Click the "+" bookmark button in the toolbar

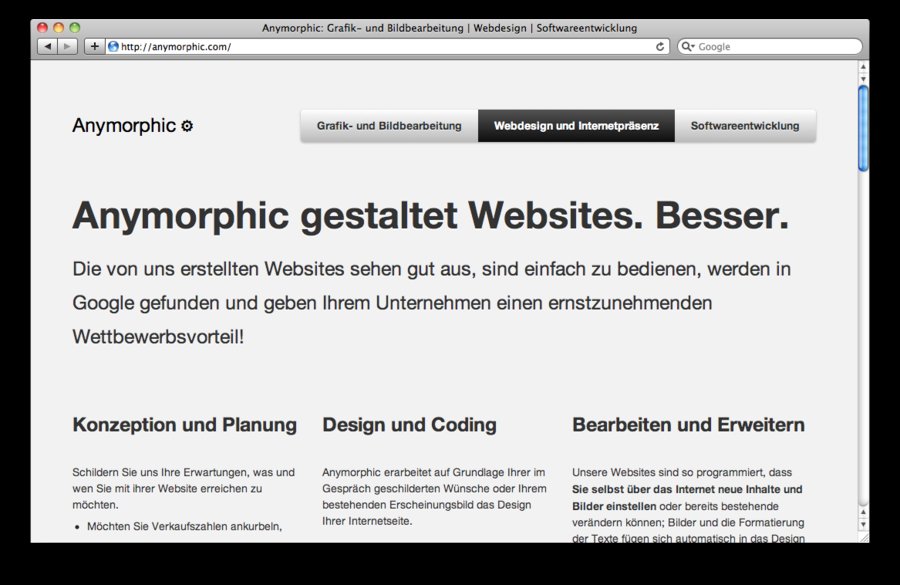93,45
